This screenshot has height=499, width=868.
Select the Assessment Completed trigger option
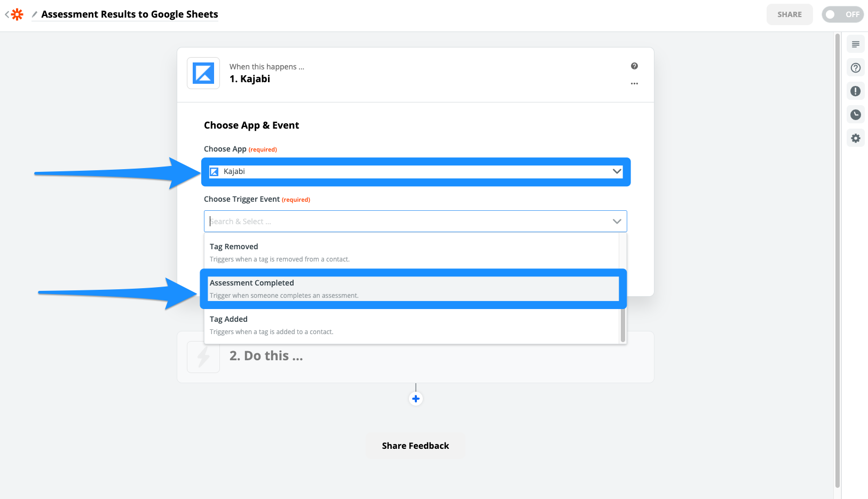(413, 289)
